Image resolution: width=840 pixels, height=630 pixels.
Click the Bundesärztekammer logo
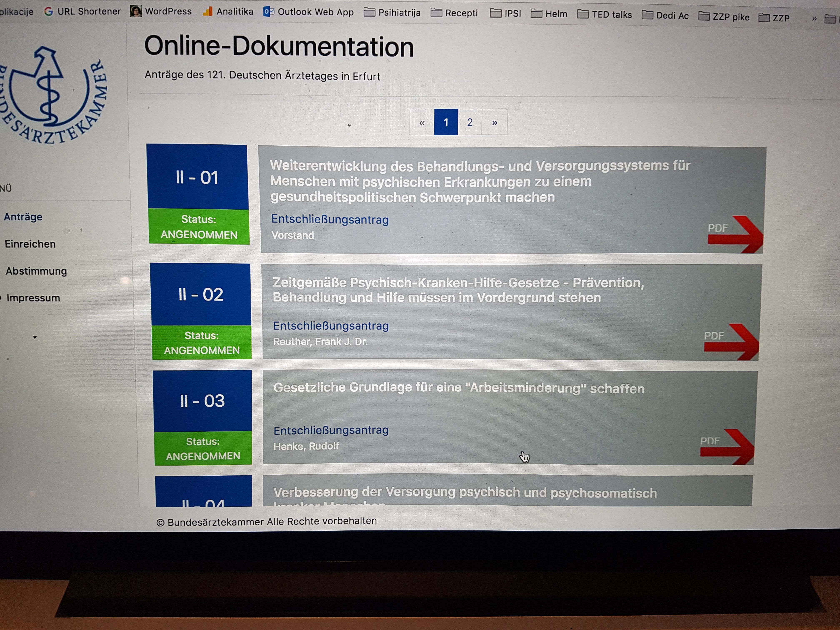[53, 95]
